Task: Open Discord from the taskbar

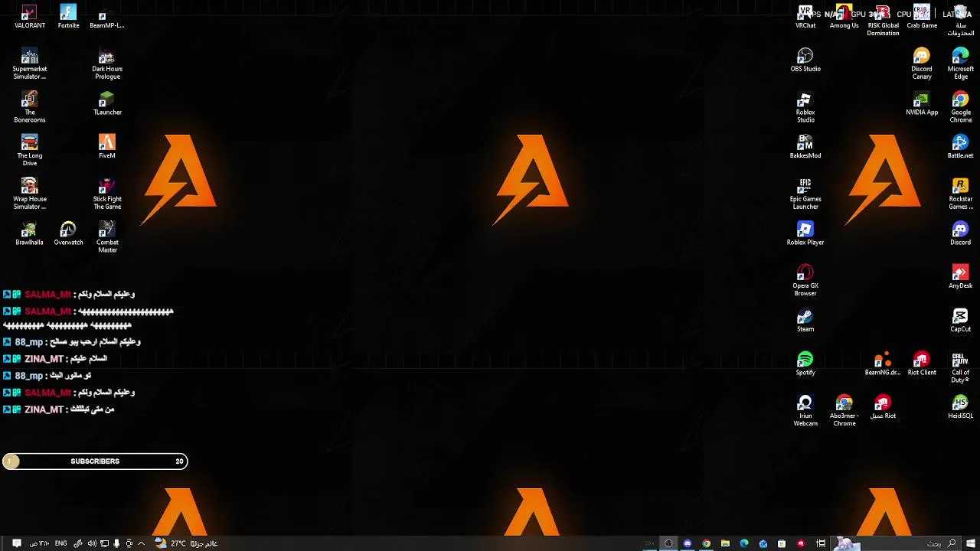Action: click(x=688, y=543)
